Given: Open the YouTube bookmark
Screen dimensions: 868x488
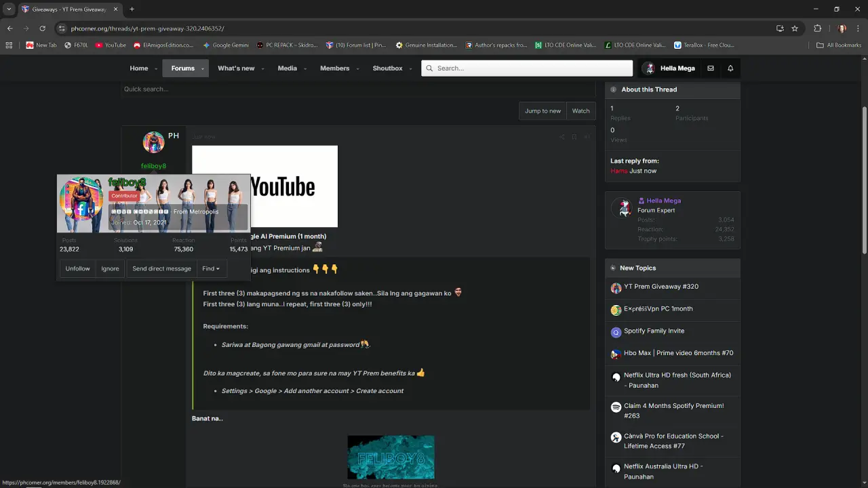Looking at the screenshot, I should tap(111, 45).
